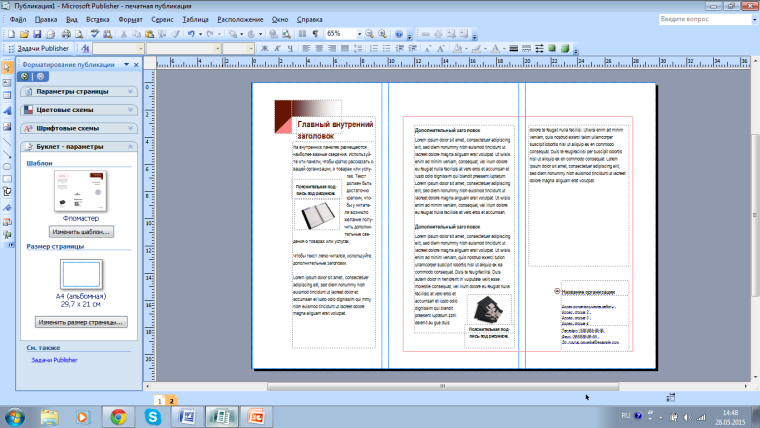Click the Undo arrow icon
Screen dimensions: 760x428
tap(190, 33)
